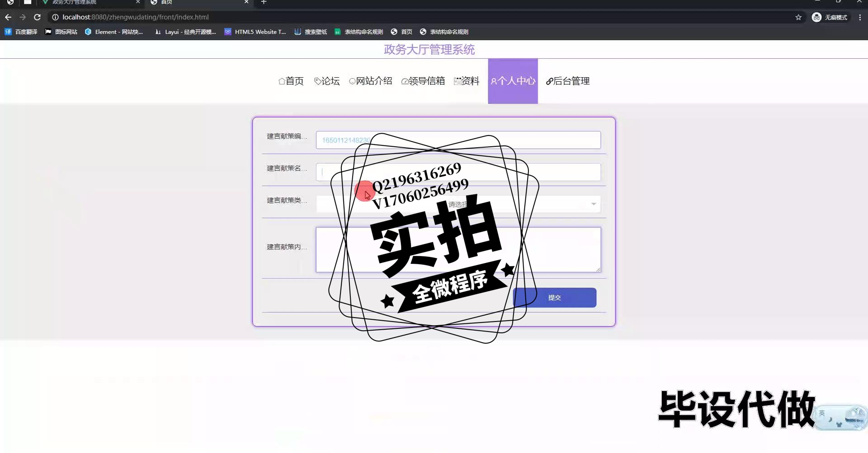Image resolution: width=868 pixels, height=453 pixels.
Task: Submit the form with 提交 button
Action: pyautogui.click(x=554, y=298)
